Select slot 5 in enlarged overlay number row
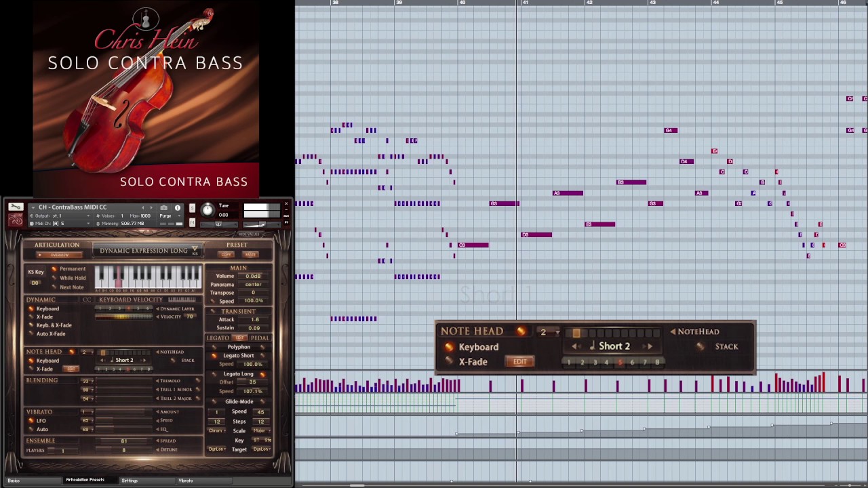 (x=619, y=363)
